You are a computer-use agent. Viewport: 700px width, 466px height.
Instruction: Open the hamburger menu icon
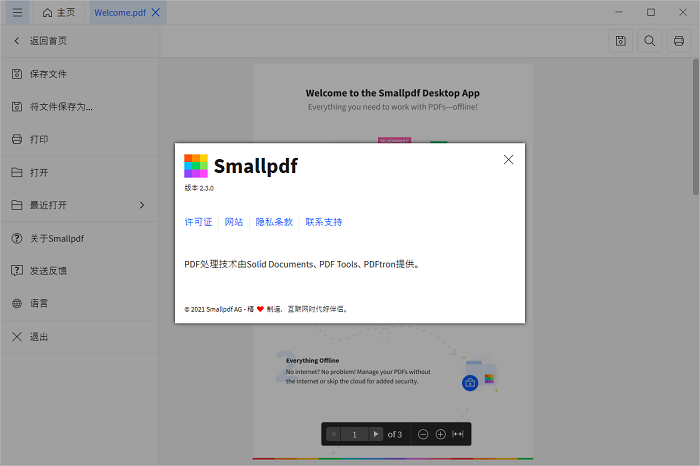click(x=17, y=12)
